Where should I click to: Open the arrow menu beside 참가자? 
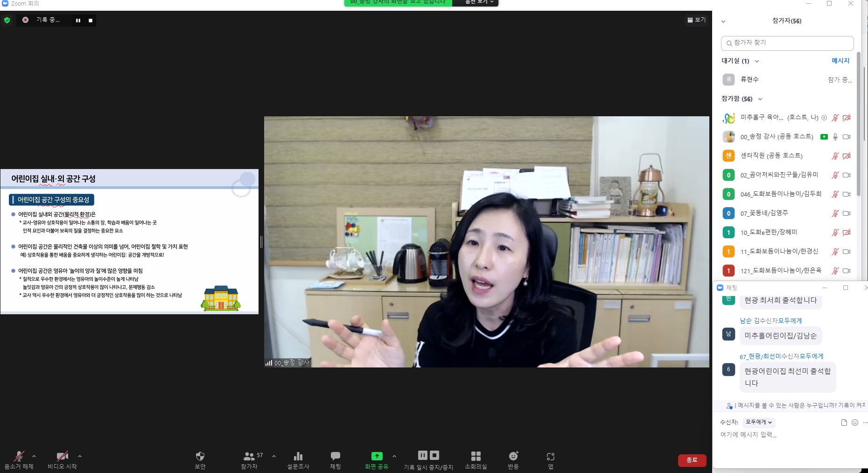pos(274,456)
